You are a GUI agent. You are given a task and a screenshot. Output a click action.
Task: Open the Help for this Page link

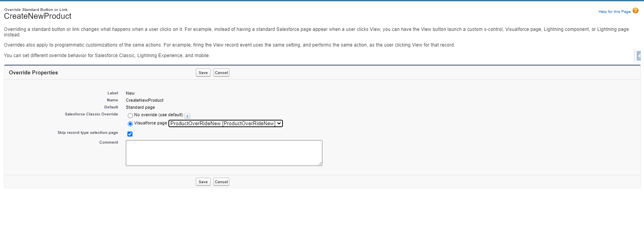(x=614, y=12)
